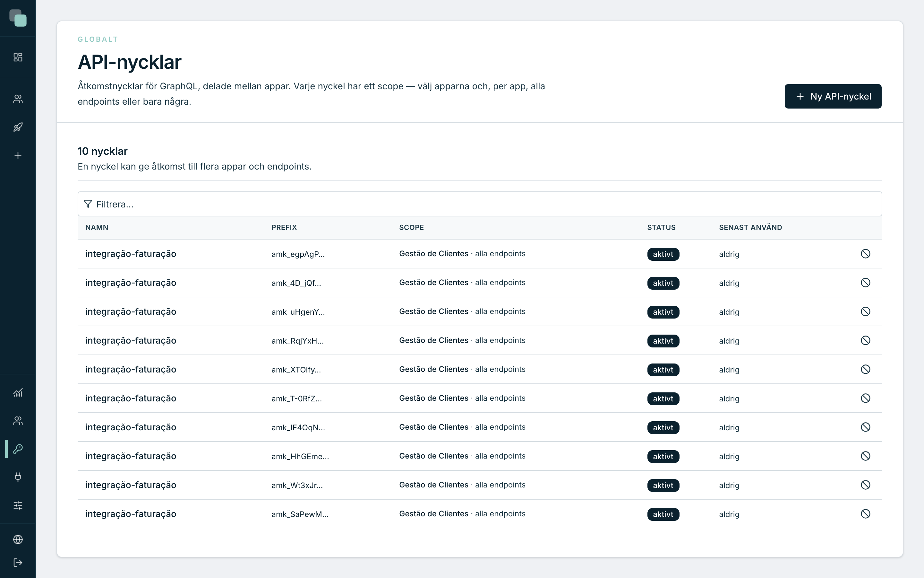Click the aktivt badge in amk_SaPewM row
Screen dimensions: 924x578
[x=663, y=514]
